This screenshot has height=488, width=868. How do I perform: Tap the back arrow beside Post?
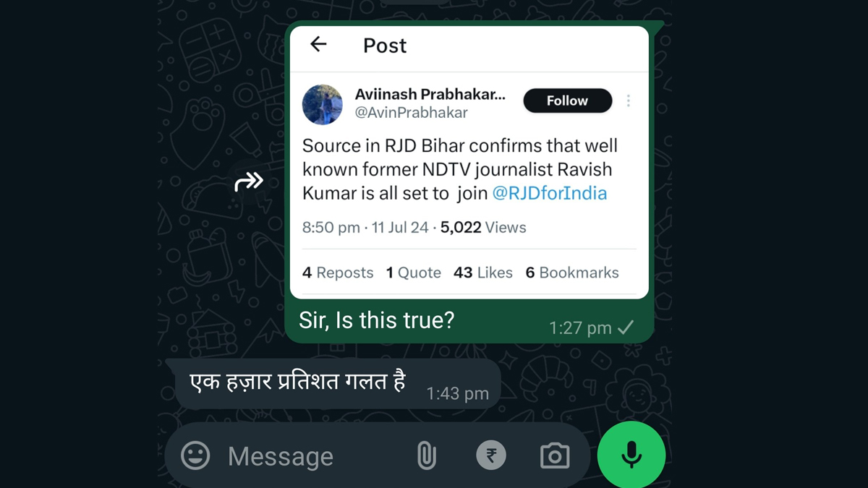pyautogui.click(x=318, y=45)
